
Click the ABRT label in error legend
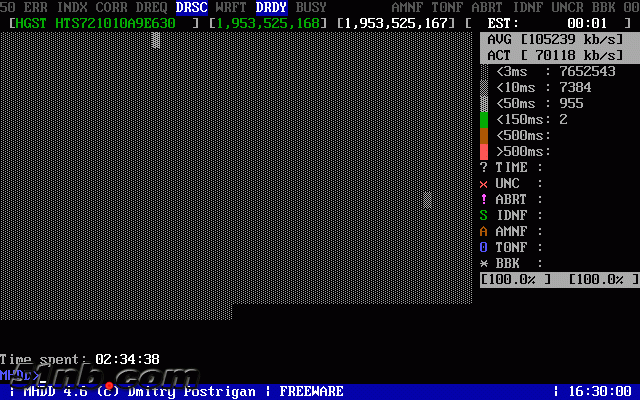coord(511,199)
